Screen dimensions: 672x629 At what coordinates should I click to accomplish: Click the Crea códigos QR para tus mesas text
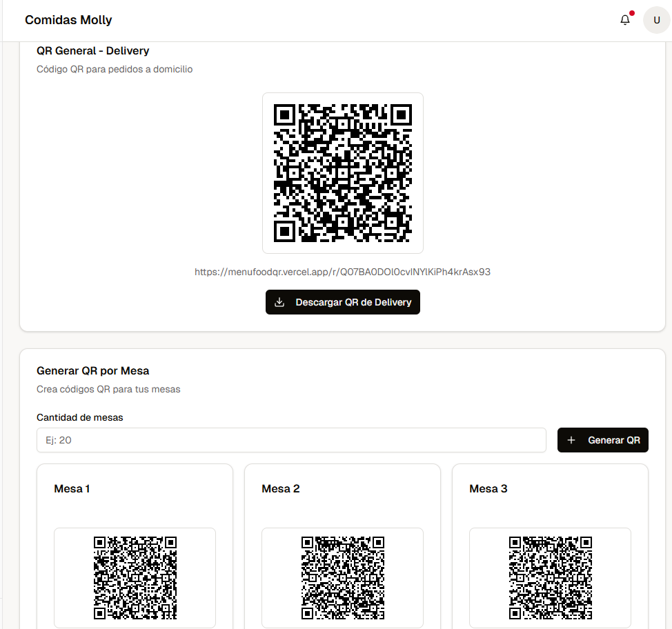click(108, 389)
